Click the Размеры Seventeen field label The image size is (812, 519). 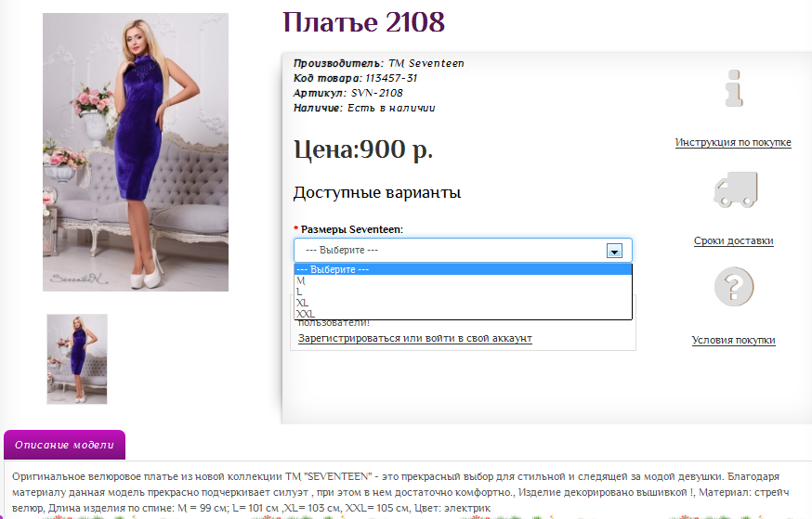(351, 229)
